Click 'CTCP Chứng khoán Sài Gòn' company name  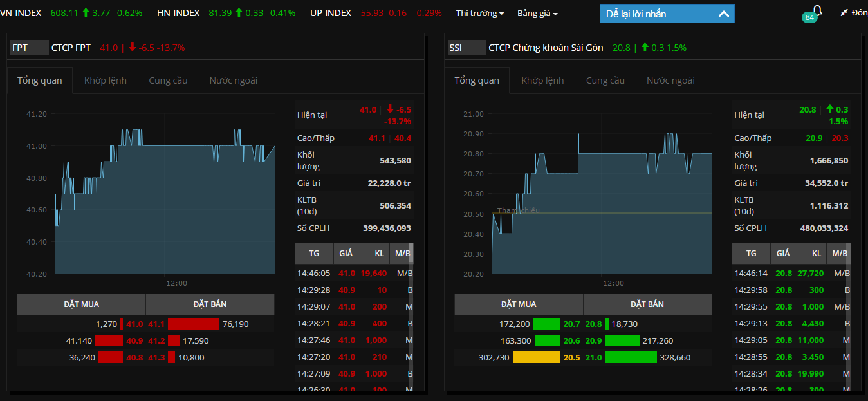coord(546,48)
